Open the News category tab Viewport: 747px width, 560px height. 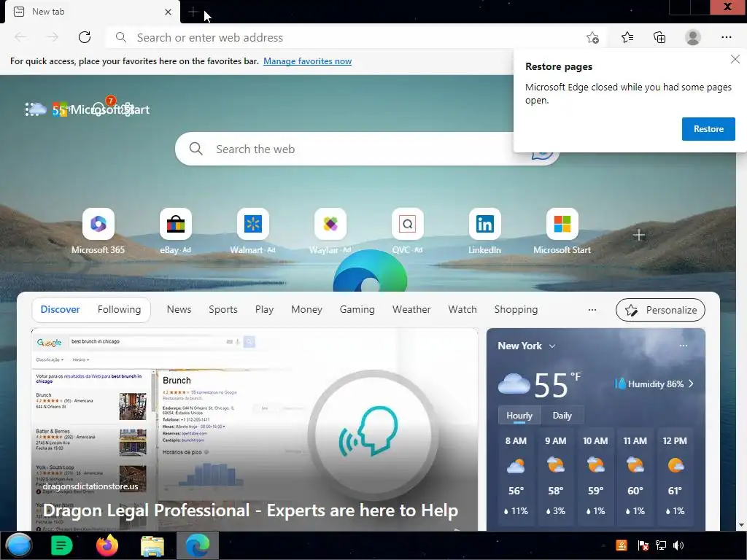point(179,309)
